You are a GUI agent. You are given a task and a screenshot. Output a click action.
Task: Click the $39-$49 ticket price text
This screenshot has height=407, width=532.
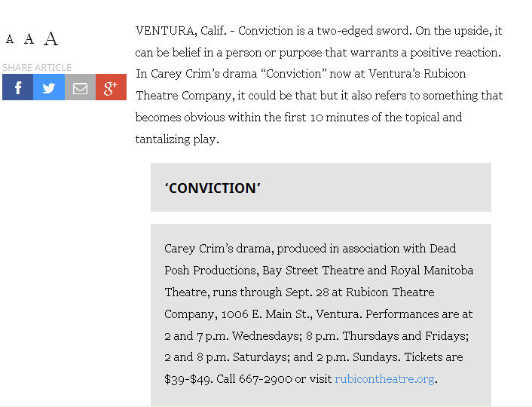pos(188,378)
